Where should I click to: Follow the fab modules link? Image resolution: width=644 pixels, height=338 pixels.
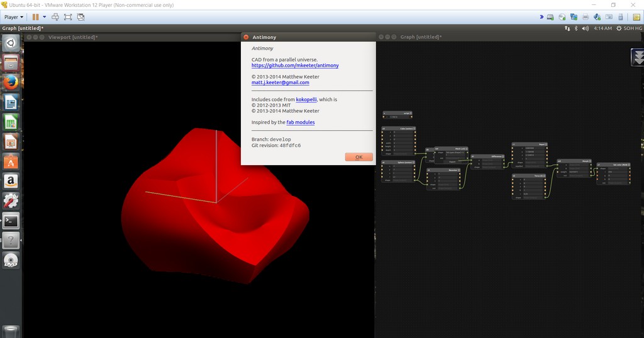click(300, 123)
